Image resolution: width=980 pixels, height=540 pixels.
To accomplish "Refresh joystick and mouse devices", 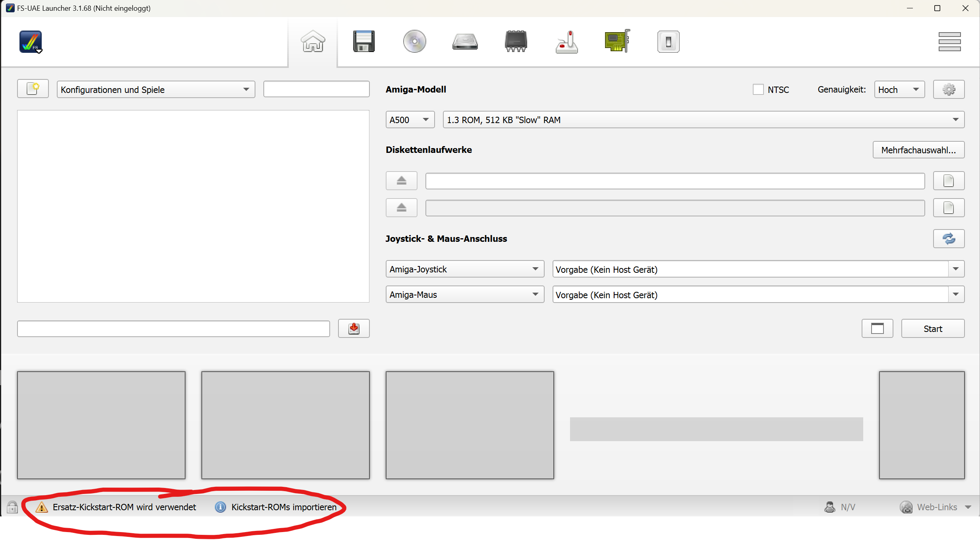I will [948, 239].
